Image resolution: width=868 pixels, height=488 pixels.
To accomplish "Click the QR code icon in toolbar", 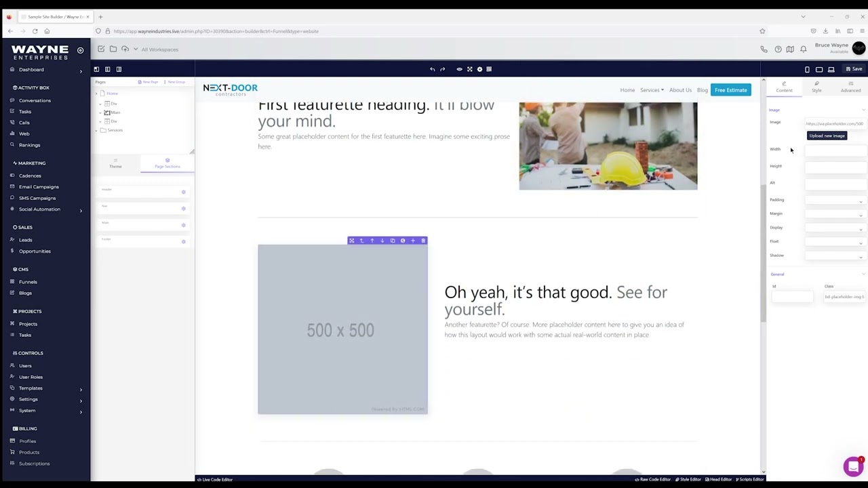I will coord(489,69).
